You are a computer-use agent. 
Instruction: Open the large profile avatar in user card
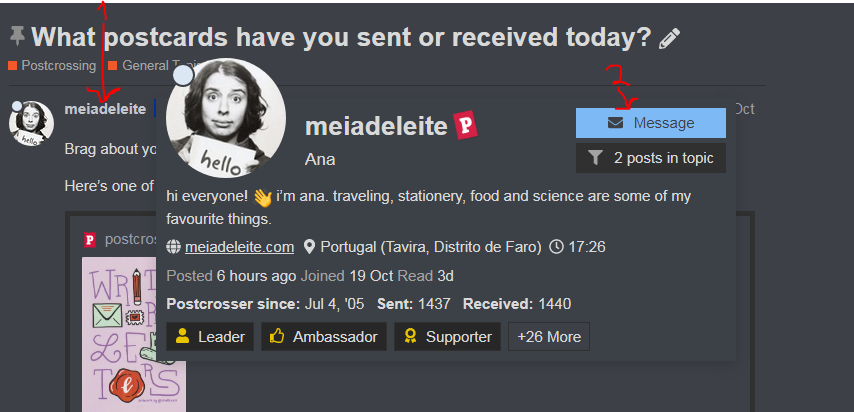226,118
